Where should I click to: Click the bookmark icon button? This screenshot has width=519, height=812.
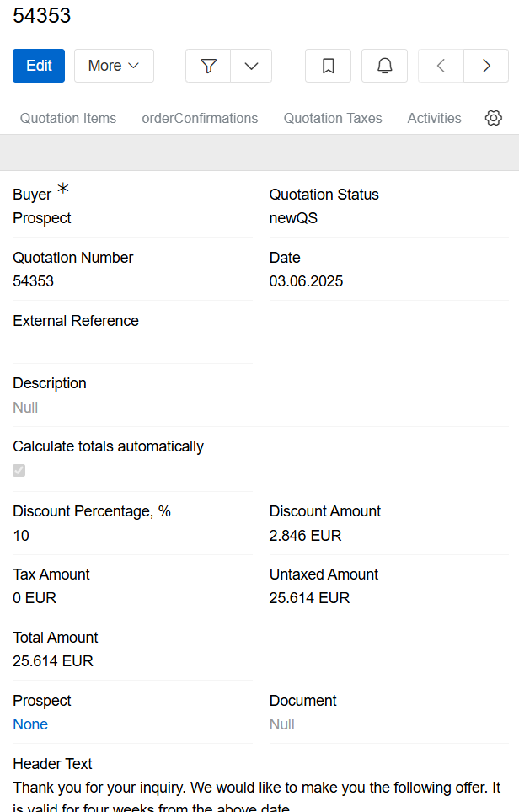pos(329,66)
